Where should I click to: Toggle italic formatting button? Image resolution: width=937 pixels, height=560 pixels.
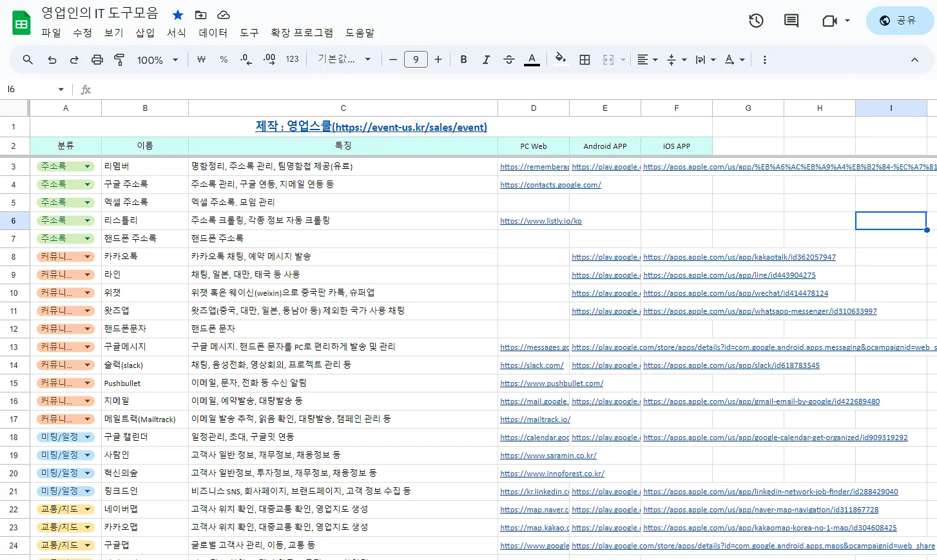pyautogui.click(x=486, y=59)
